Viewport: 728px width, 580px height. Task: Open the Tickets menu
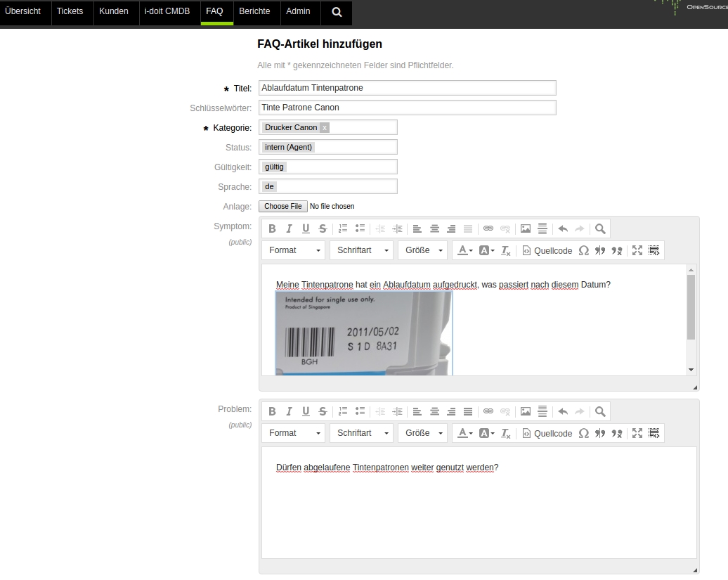pyautogui.click(x=70, y=12)
